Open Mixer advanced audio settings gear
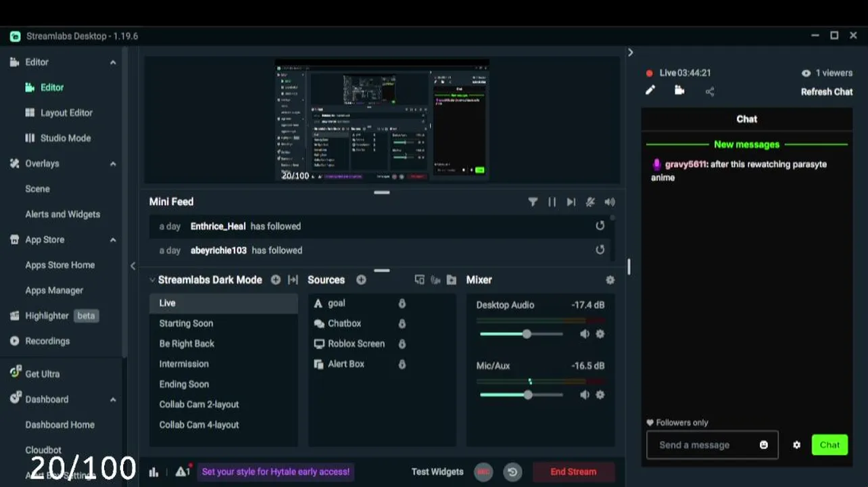The width and height of the screenshot is (868, 487). [x=610, y=279]
